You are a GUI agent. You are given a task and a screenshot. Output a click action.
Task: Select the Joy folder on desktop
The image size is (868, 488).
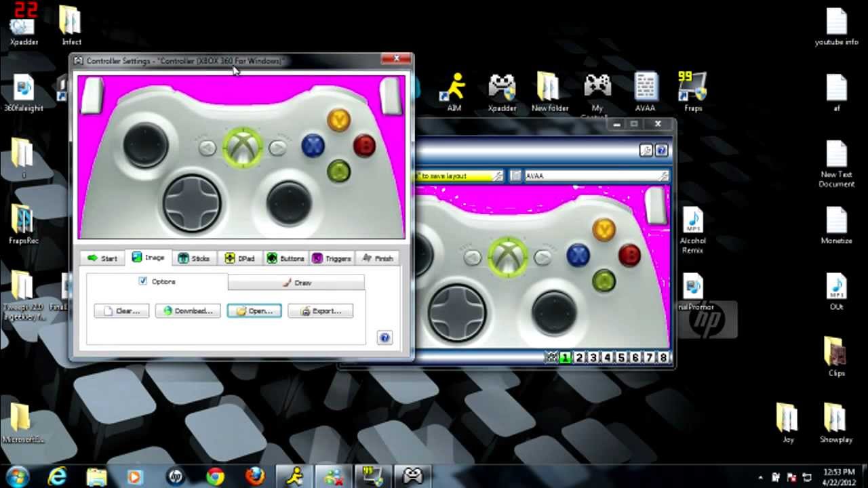pyautogui.click(x=787, y=423)
